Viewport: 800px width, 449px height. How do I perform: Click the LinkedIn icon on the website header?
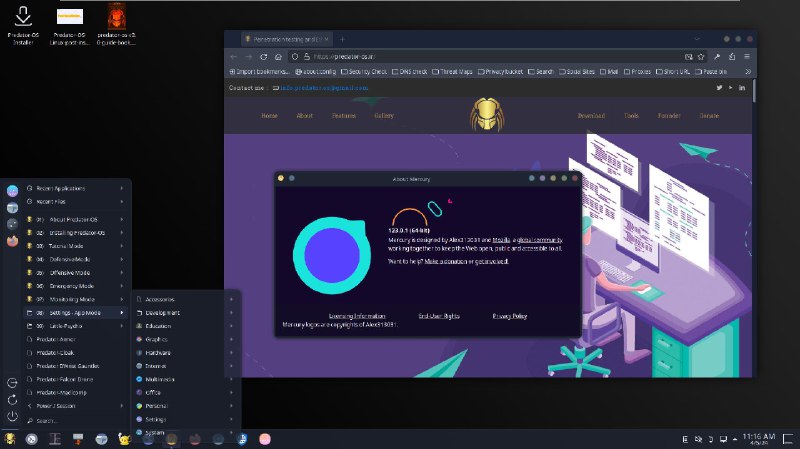[x=742, y=88]
